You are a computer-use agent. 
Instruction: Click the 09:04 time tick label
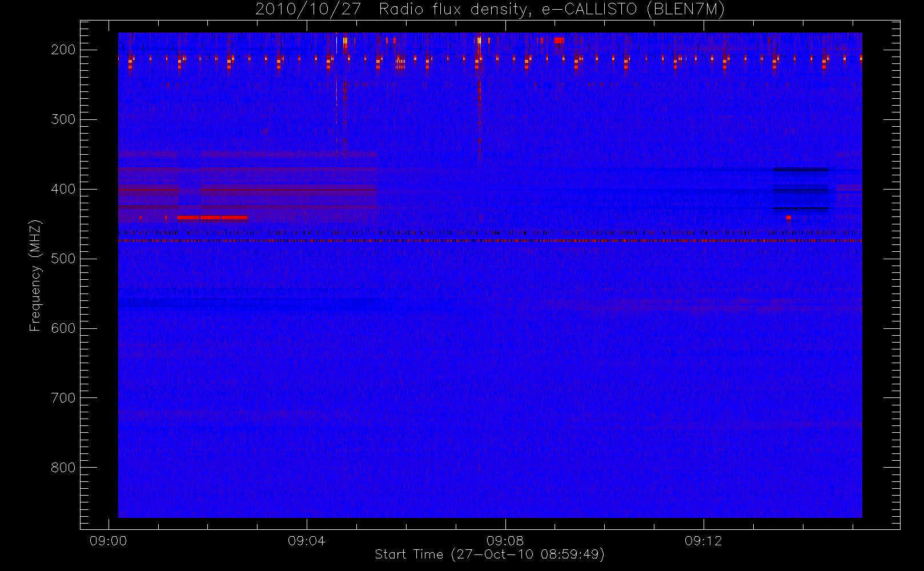coord(307,541)
